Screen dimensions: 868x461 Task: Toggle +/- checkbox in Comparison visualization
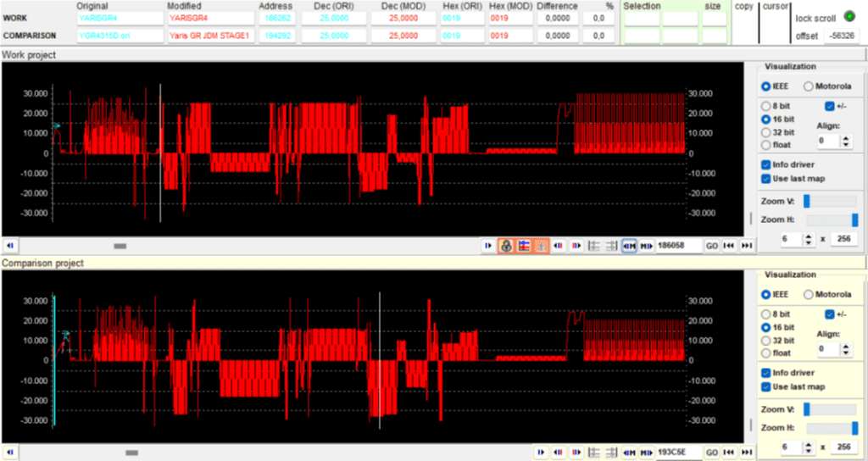tap(829, 314)
